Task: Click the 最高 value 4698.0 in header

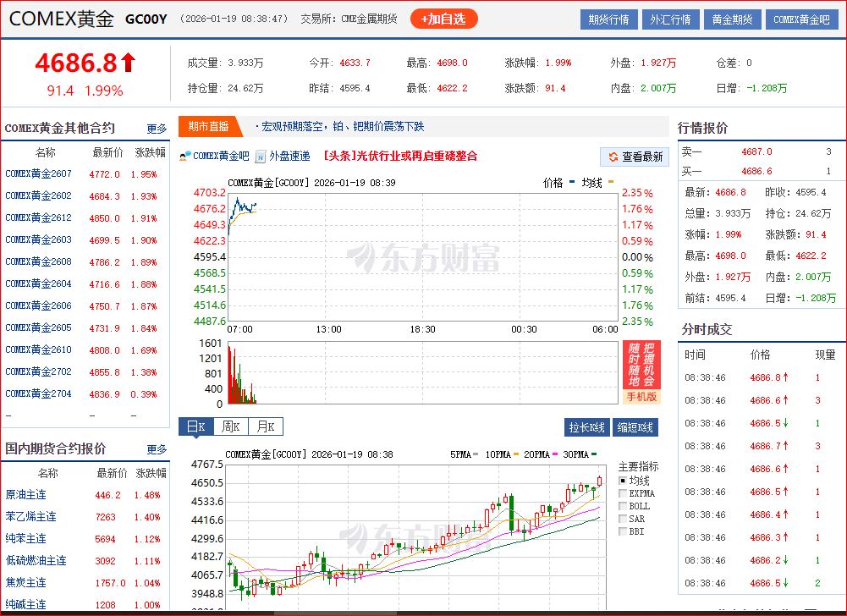Action: click(452, 63)
